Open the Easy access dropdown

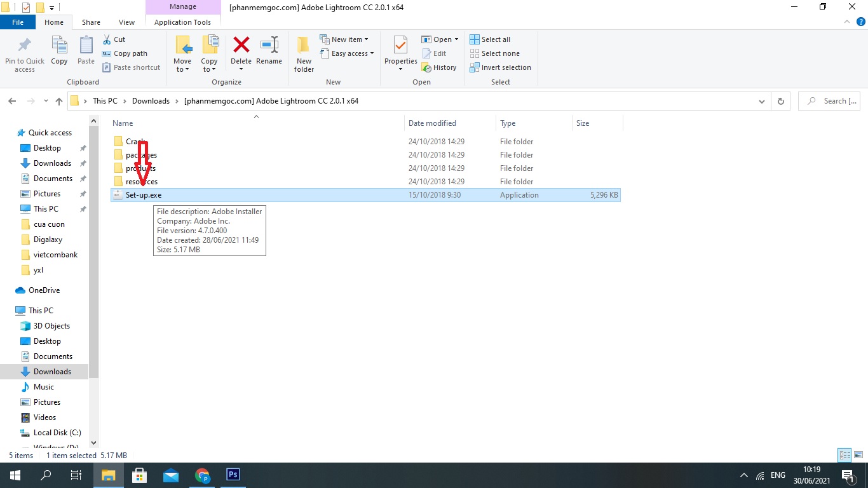point(346,53)
